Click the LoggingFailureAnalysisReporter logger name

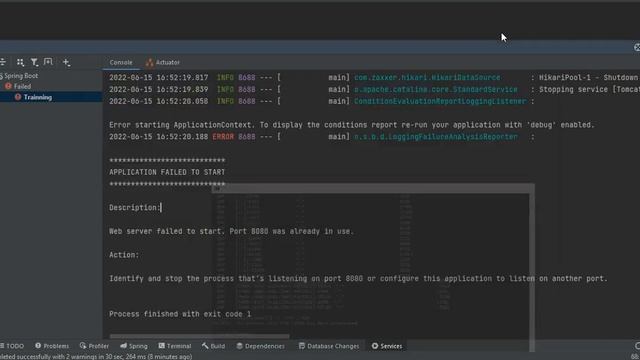pos(436,137)
